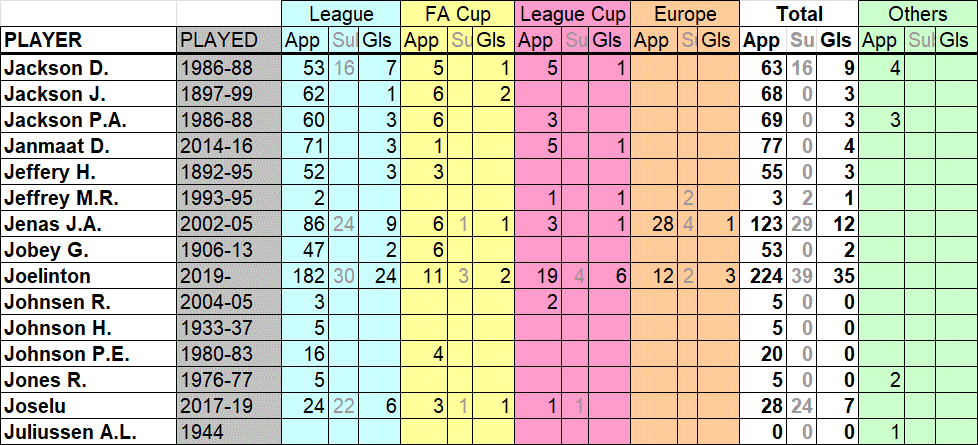Click the Juliussen A.L. player cell
This screenshot has height=445, width=978.
pyautogui.click(x=89, y=432)
